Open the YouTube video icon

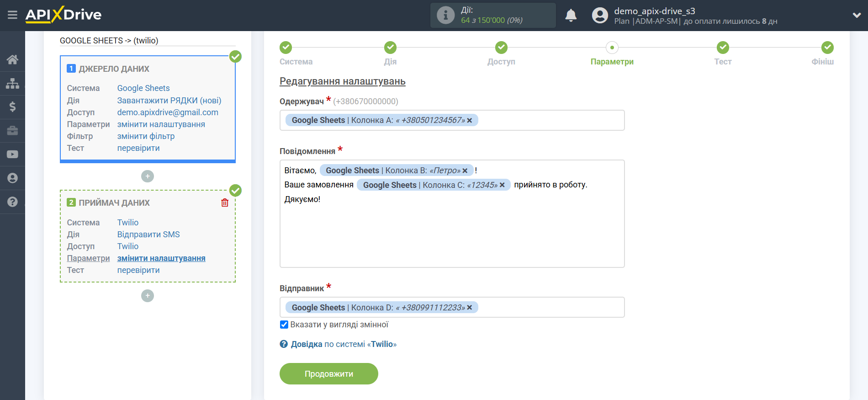[12, 155]
